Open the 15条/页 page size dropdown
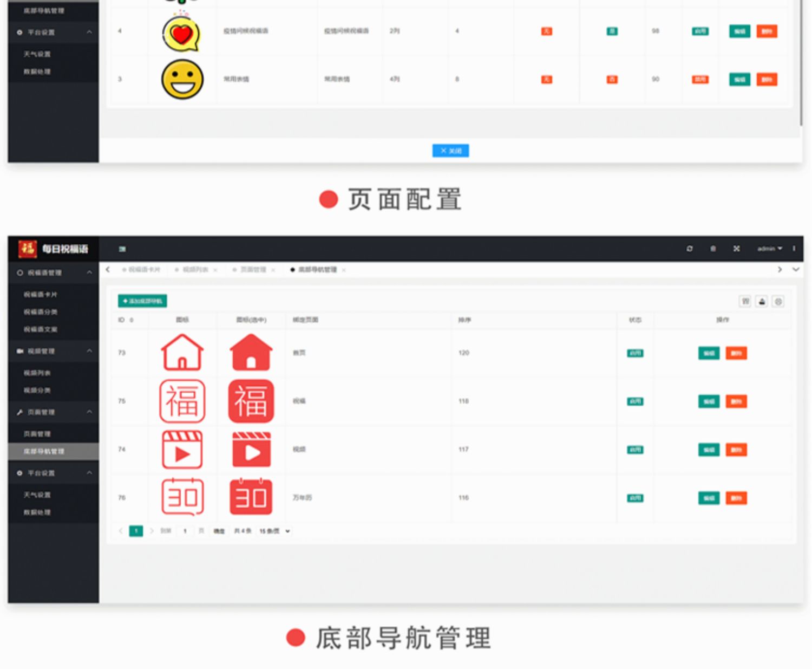812x669 pixels. point(274,531)
